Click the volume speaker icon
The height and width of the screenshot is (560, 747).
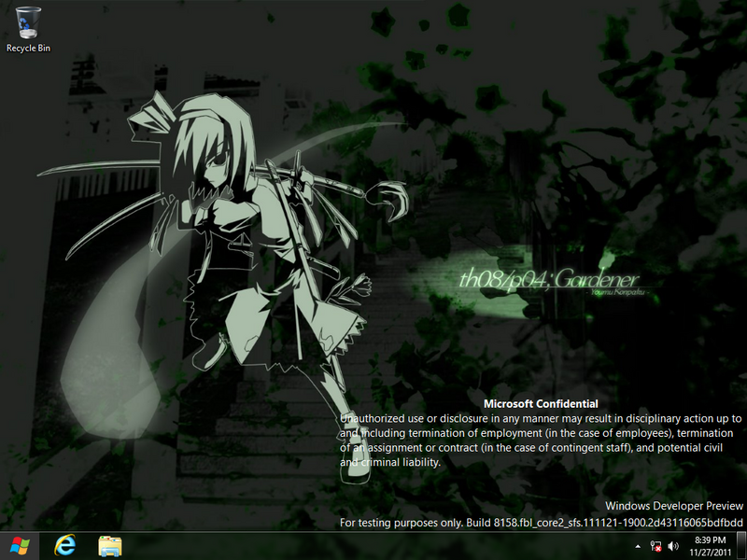pyautogui.click(x=673, y=546)
